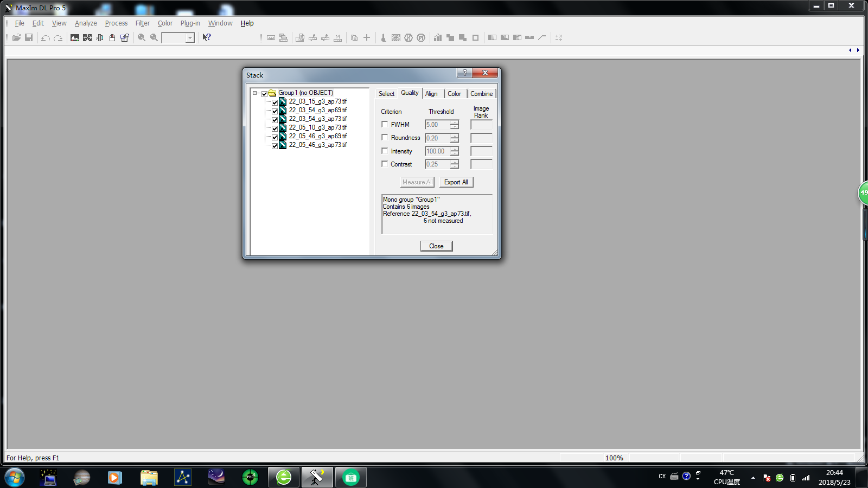
Task: Open the Screen Stretch histogram window icon
Action: tap(75, 37)
